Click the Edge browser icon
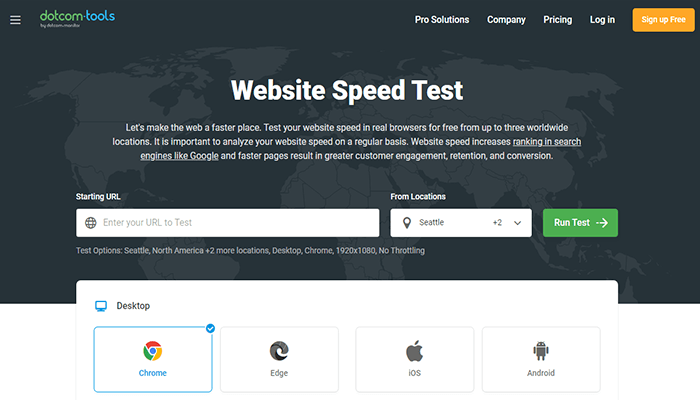This screenshot has width=700, height=400. point(279,350)
